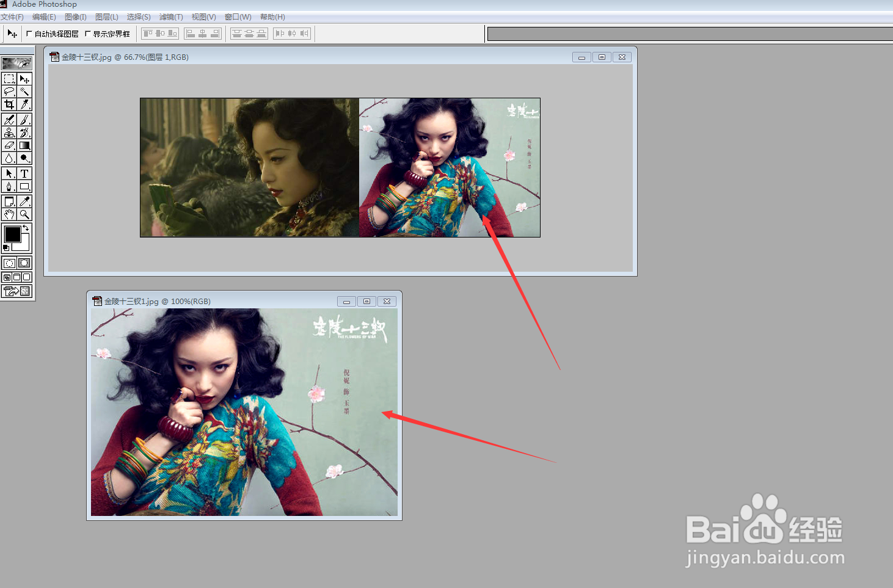Viewport: 893px width, 588px height.
Task: Click Distribute Left Edges in options bar
Action: [280, 33]
